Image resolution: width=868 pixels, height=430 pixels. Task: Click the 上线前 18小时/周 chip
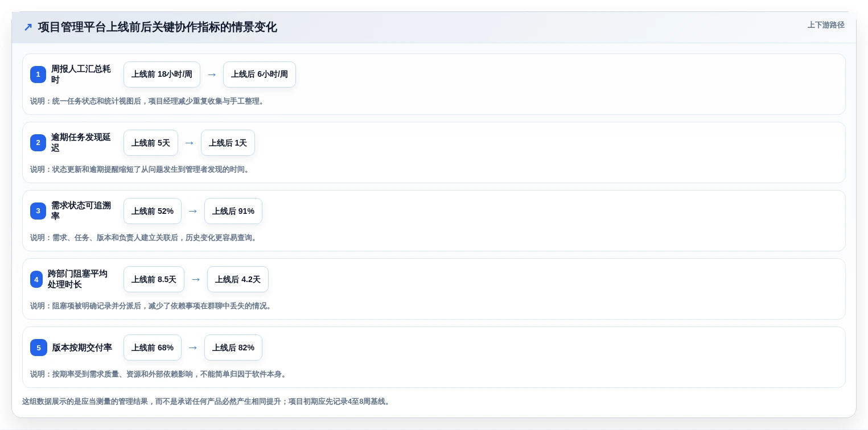coord(162,75)
